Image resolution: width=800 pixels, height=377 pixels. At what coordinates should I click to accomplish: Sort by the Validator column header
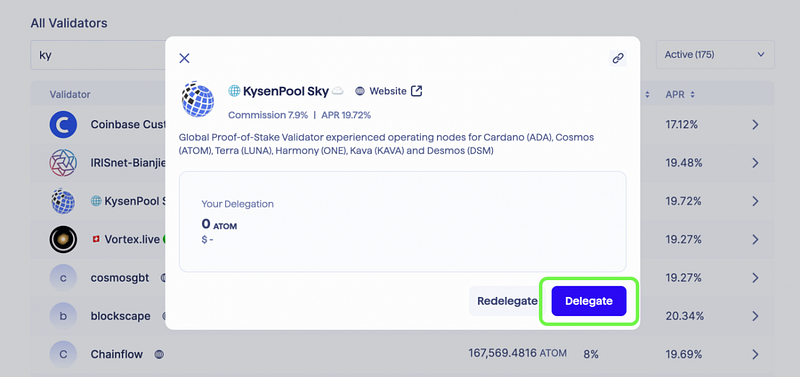[x=70, y=94]
